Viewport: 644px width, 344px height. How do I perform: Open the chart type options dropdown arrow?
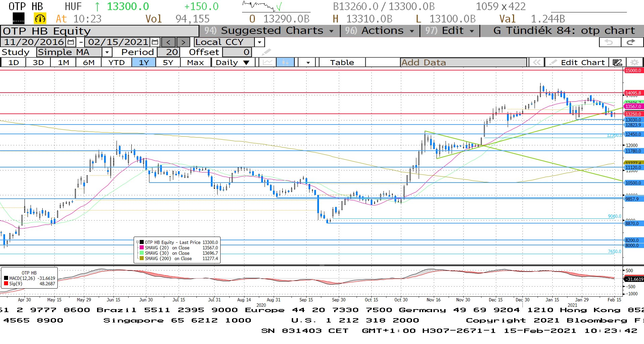click(308, 62)
